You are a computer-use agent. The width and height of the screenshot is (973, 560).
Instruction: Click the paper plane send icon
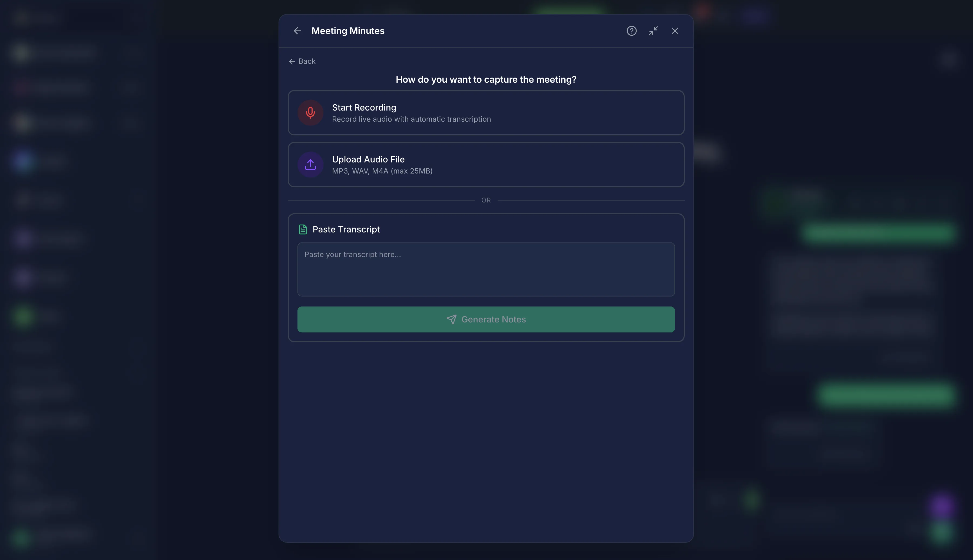click(451, 320)
